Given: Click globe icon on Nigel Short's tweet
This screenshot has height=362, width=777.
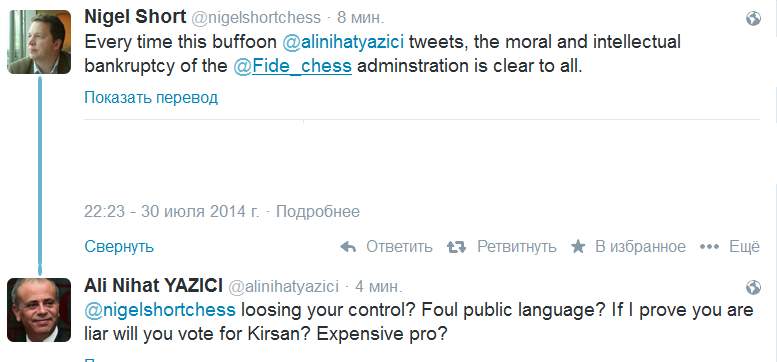Looking at the screenshot, I should (753, 19).
